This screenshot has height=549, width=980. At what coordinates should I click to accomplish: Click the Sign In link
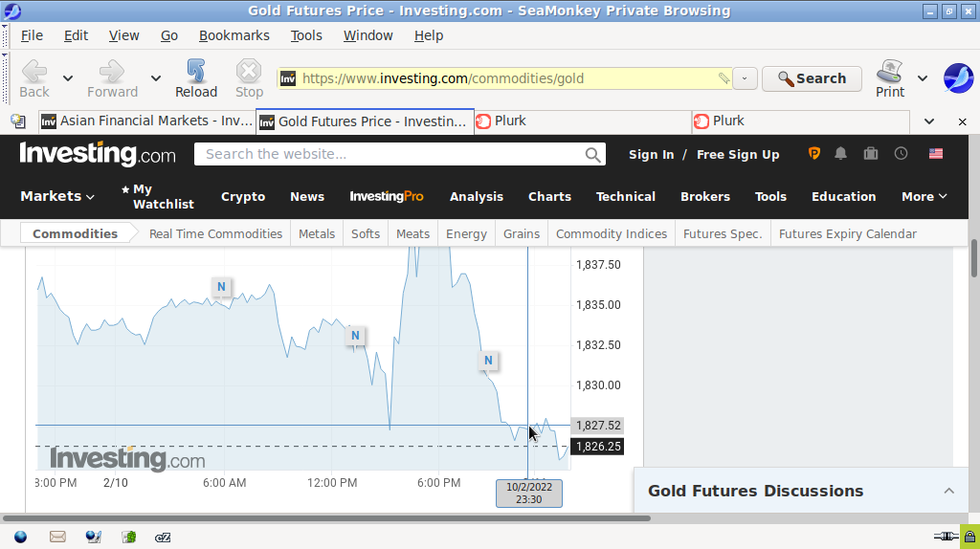tap(651, 155)
